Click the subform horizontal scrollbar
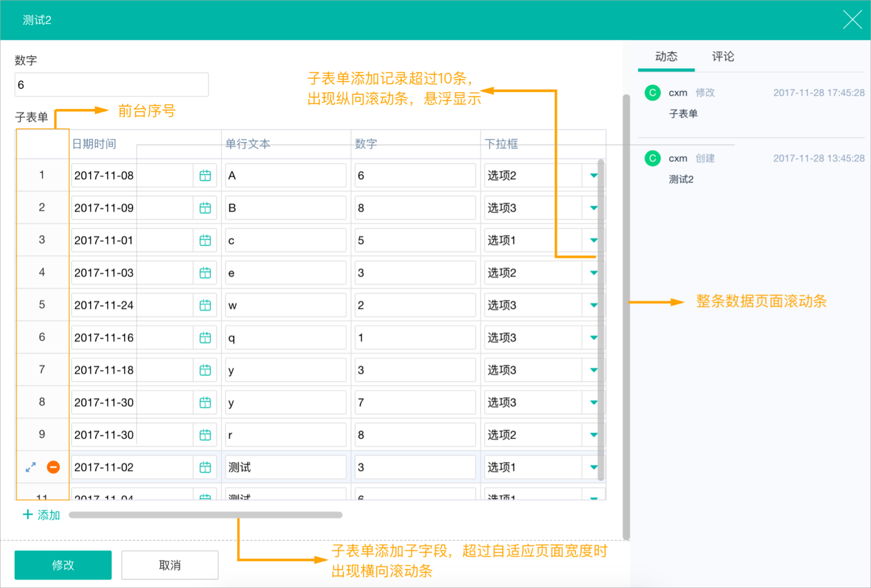 coord(206,515)
